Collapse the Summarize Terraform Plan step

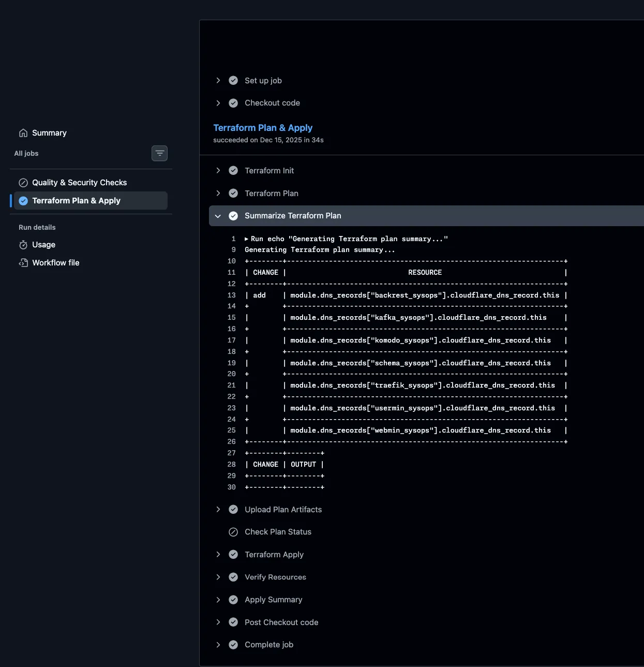[x=218, y=216]
